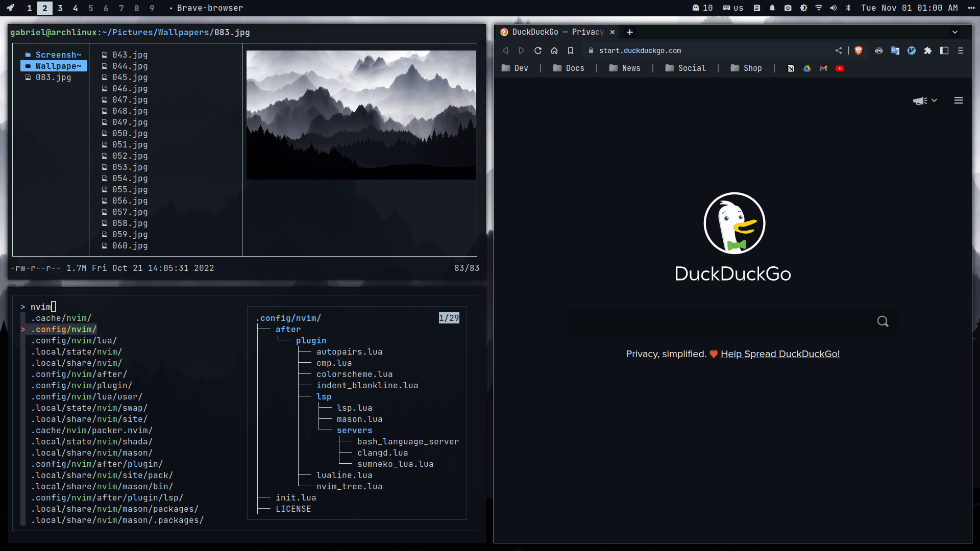Open a new browser tab
The height and width of the screenshot is (551, 980).
630,32
